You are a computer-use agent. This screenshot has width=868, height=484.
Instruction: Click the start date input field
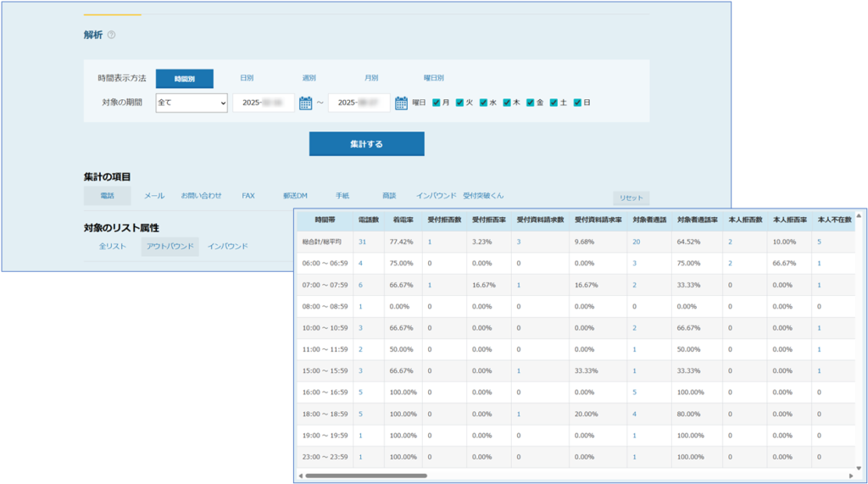point(264,103)
